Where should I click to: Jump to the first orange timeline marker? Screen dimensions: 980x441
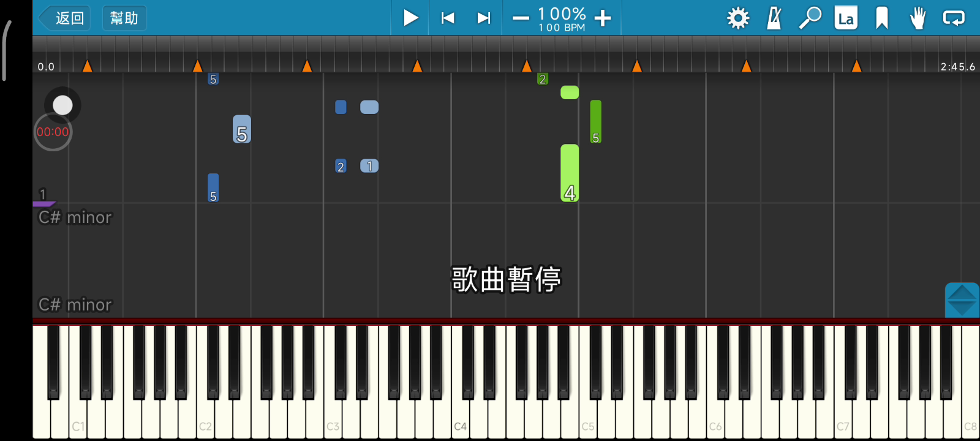point(87,66)
